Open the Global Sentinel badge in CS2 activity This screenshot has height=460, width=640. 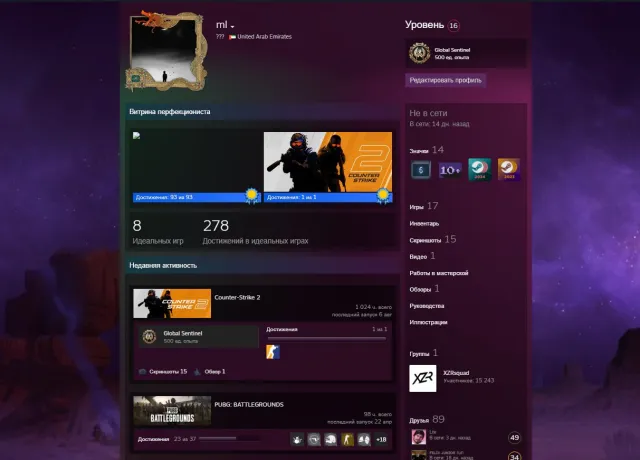click(x=198, y=337)
